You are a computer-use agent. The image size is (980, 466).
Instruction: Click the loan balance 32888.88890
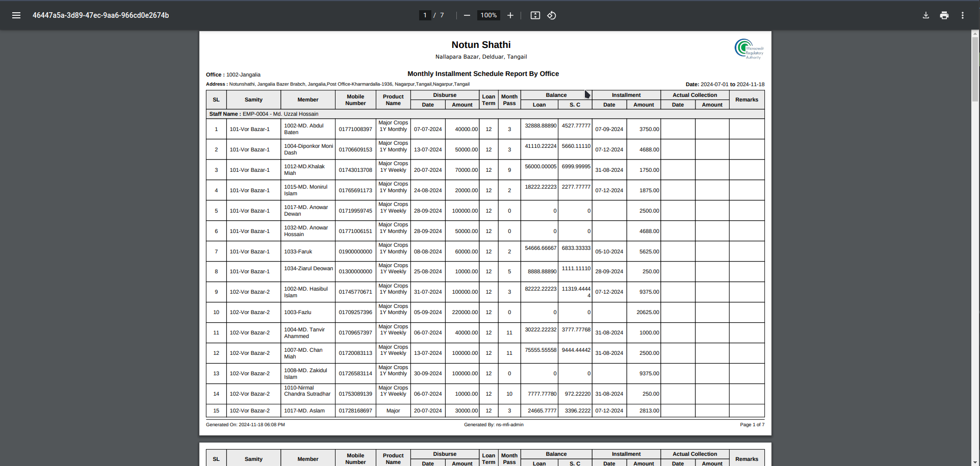[x=540, y=125]
